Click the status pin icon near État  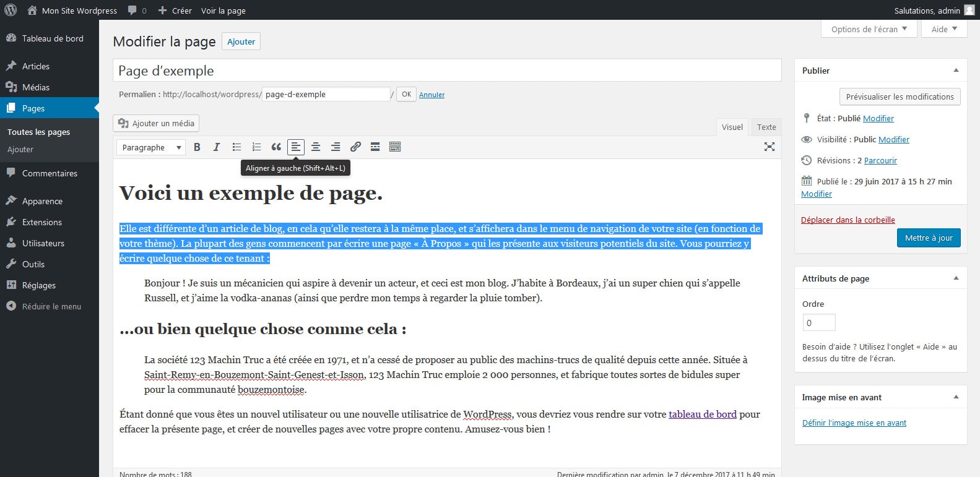(x=806, y=118)
